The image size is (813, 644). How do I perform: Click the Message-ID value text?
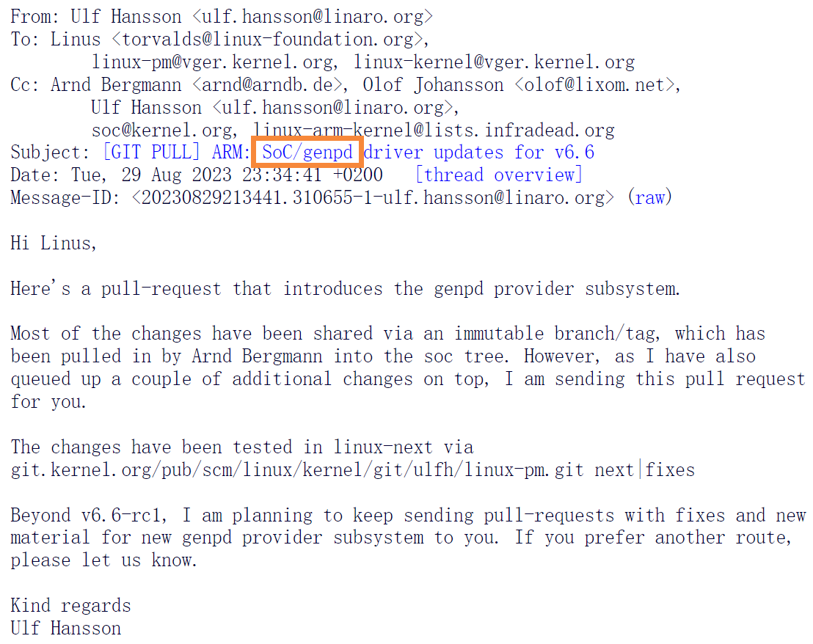pyautogui.click(x=373, y=197)
